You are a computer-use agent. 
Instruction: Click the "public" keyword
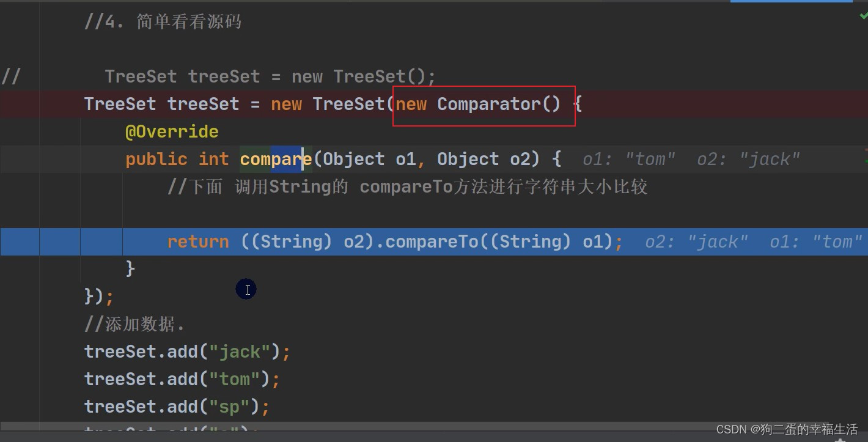coord(156,160)
